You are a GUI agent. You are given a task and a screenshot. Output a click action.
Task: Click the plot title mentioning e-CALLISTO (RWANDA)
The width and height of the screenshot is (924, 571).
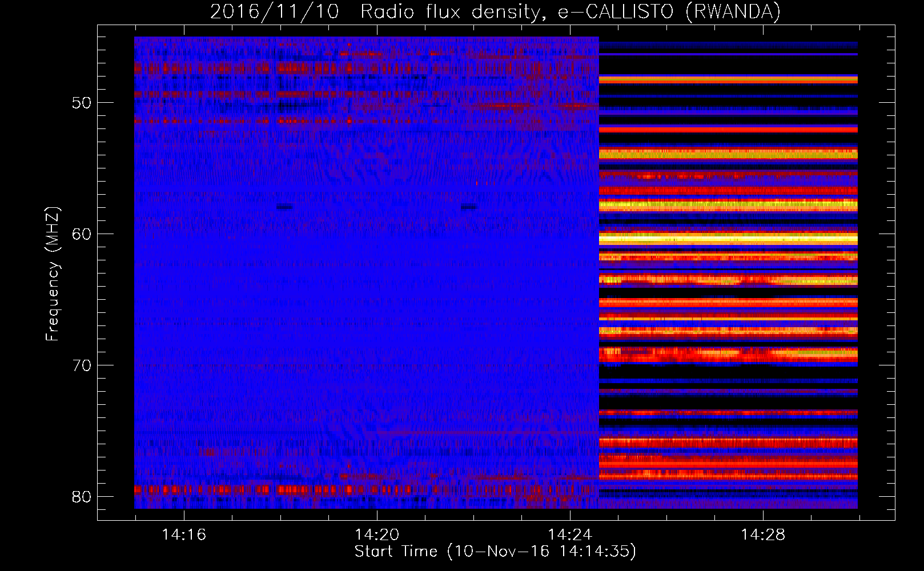(x=495, y=11)
